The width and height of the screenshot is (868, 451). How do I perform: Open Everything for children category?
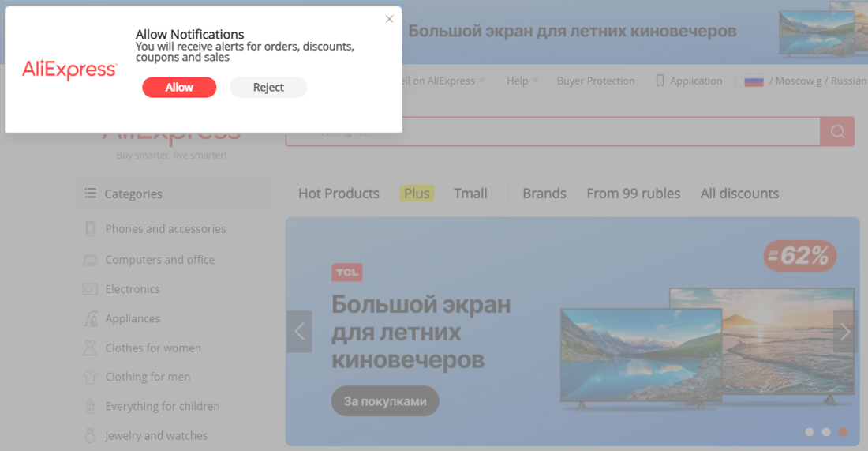pos(163,406)
